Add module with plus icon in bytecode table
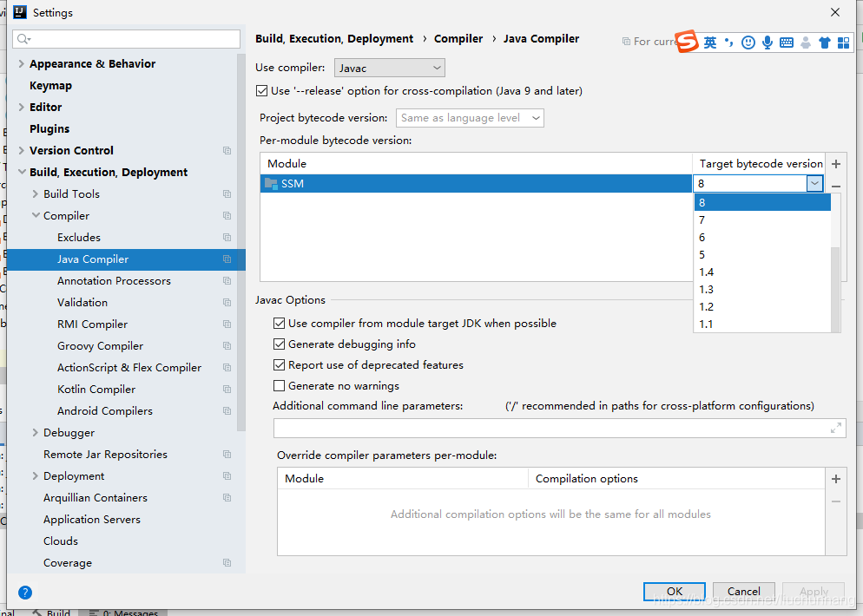Viewport: 863px width, 616px height. pos(836,164)
